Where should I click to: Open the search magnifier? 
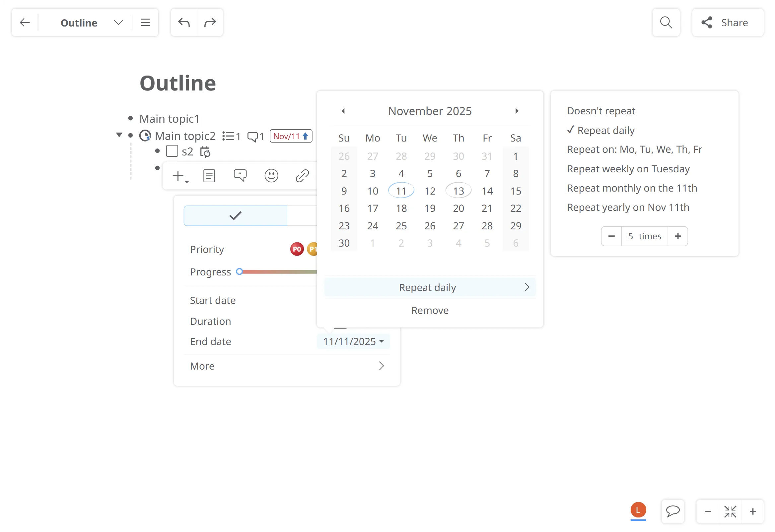click(666, 23)
